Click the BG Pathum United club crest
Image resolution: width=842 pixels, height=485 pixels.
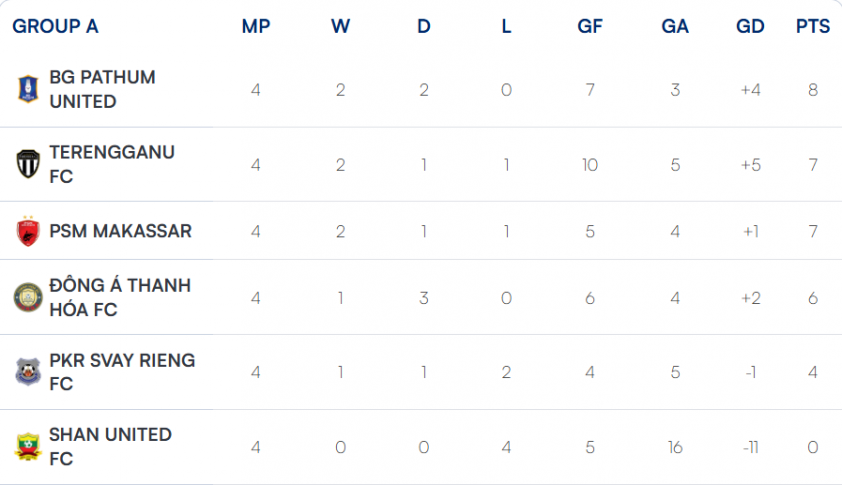click(x=28, y=89)
